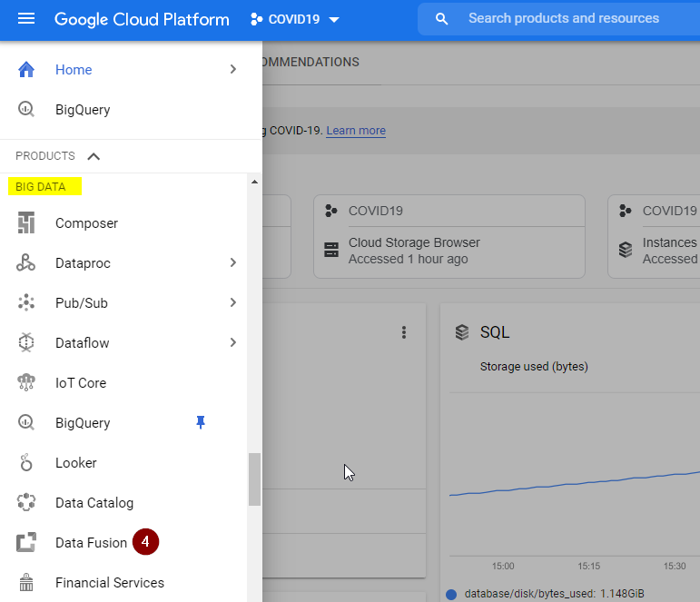Viewport: 700px width, 602px height.
Task: Expand the Home submenu arrow
Action: point(233,70)
